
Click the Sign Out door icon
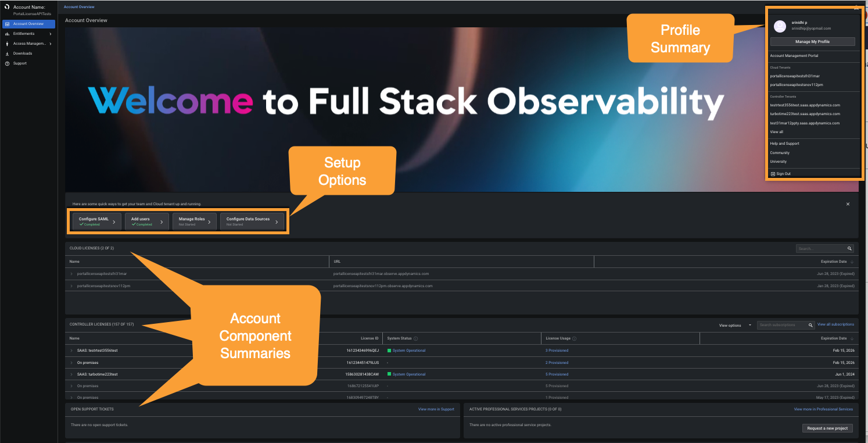772,174
